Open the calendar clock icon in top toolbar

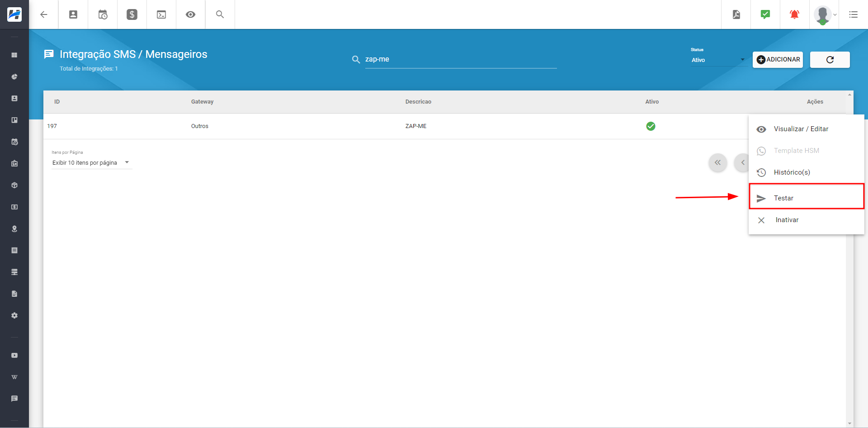[103, 14]
